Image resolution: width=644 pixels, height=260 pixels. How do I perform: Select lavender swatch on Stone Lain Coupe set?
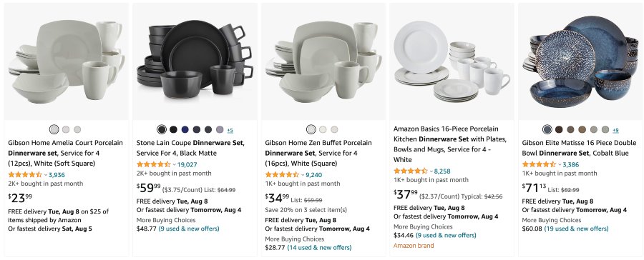(220, 129)
